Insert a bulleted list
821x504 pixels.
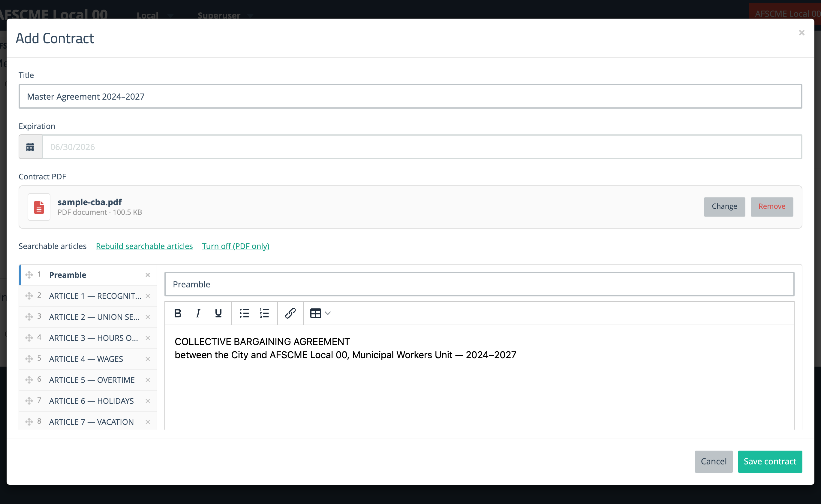244,313
